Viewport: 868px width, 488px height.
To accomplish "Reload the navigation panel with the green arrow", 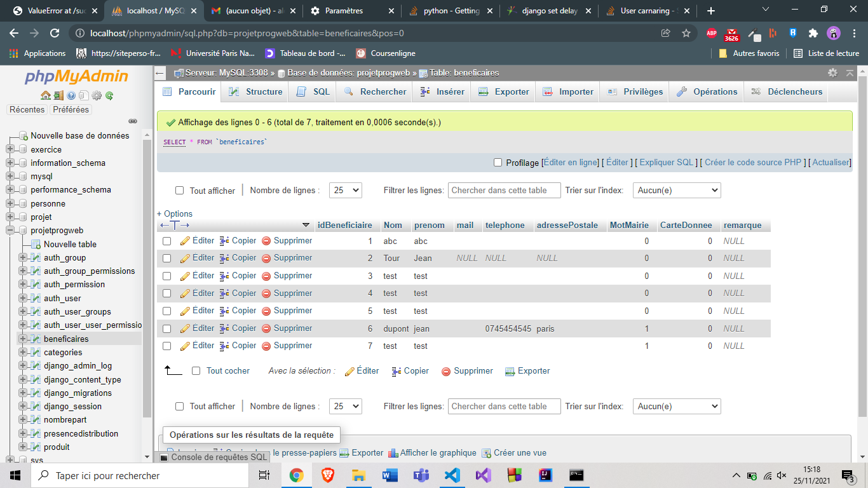I will point(109,95).
